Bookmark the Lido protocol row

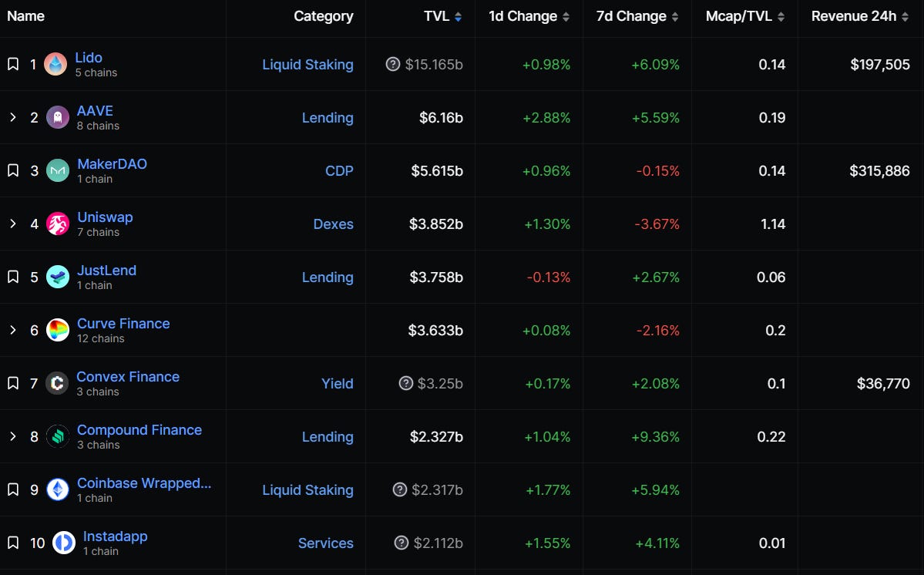coord(13,64)
